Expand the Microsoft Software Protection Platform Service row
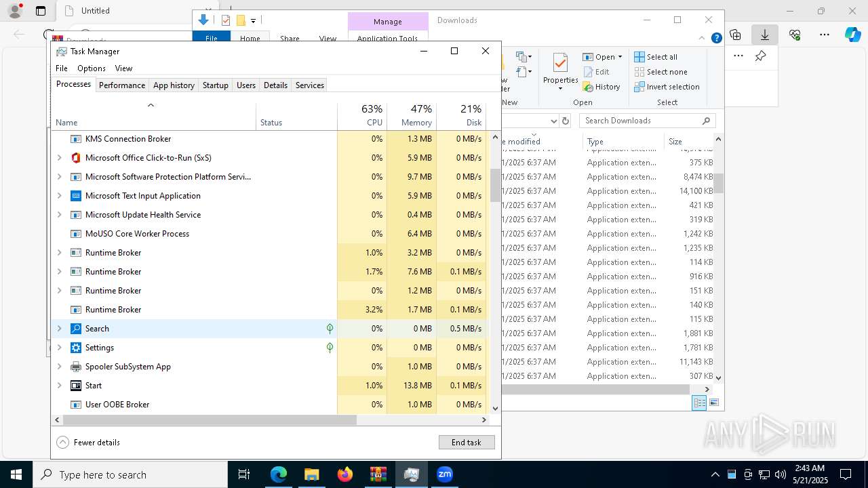Screen dimensions: 868x488 point(59,177)
